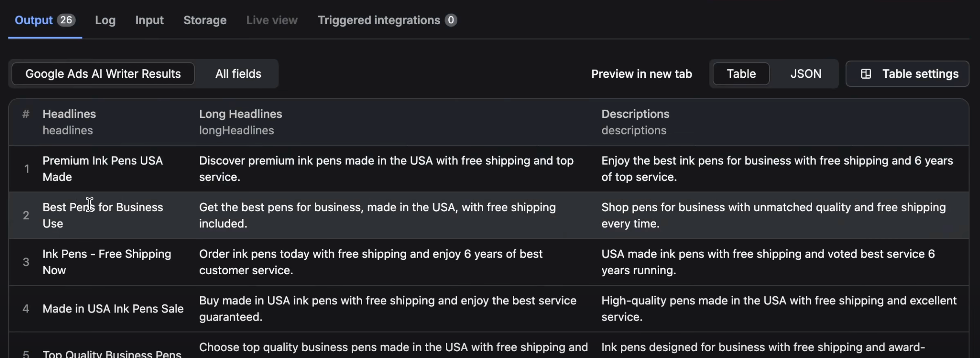Click the Table settings grid icon
The width and height of the screenshot is (980, 358).
[866, 74]
